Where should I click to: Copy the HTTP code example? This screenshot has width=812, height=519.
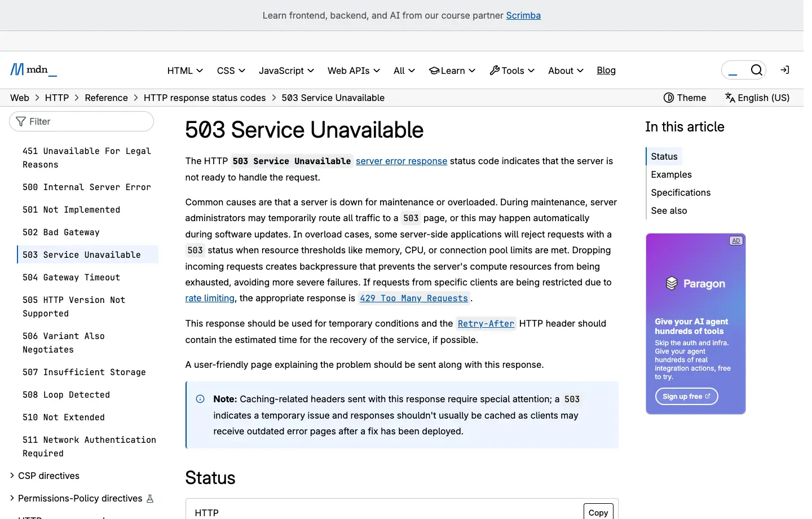598,512
